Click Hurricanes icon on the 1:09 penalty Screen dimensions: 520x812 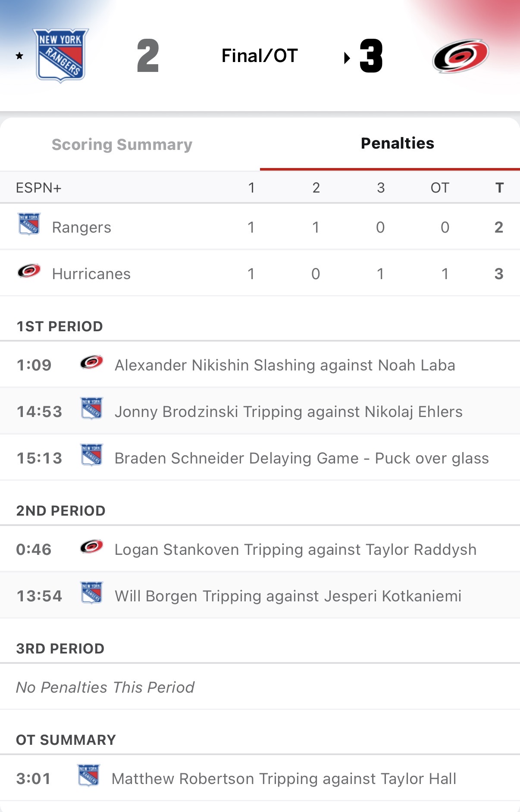91,363
